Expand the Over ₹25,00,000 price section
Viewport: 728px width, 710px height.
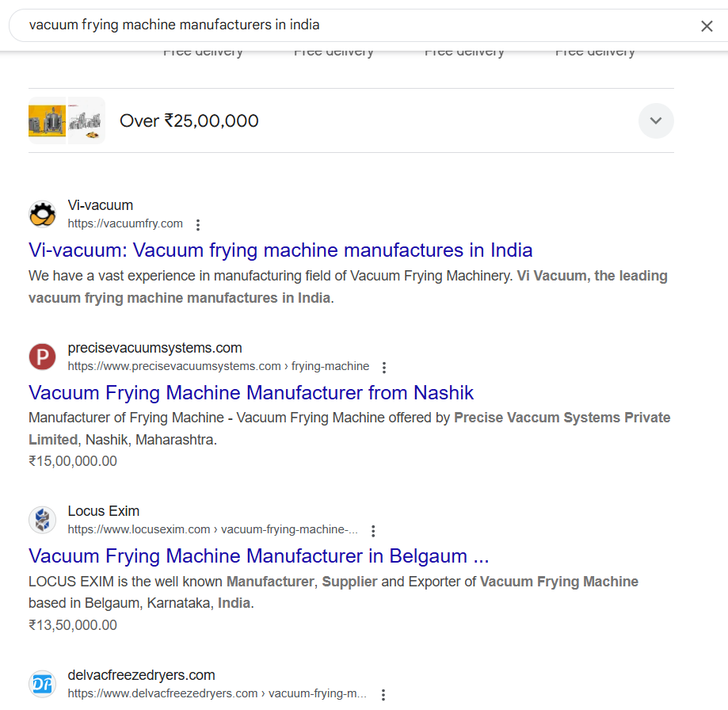(656, 120)
